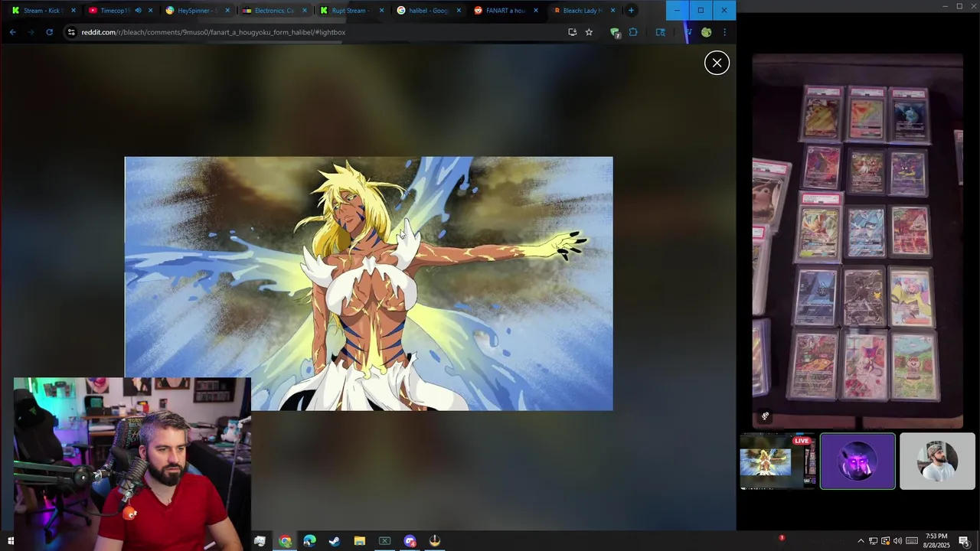This screenshot has width=980, height=551.
Task: Switch to the Timecop1 YouTube tab
Action: pyautogui.click(x=119, y=11)
